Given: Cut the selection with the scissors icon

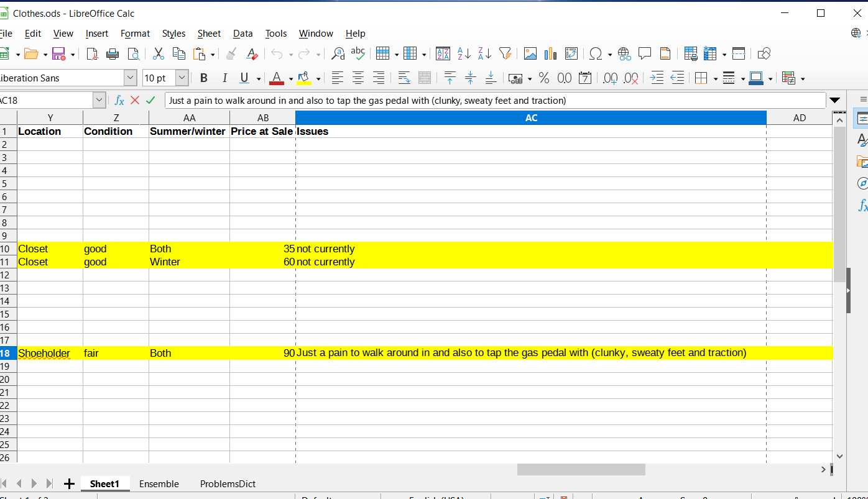Looking at the screenshot, I should tap(158, 54).
